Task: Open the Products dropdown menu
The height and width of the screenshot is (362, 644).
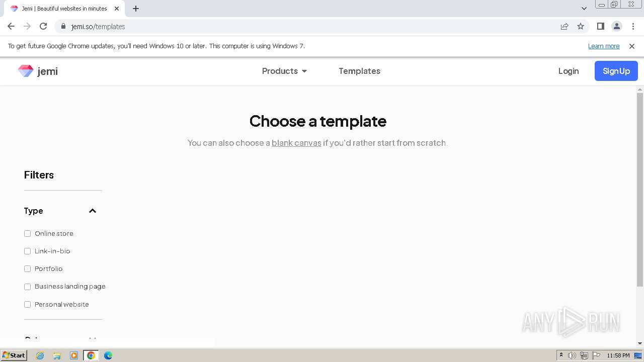Action: click(x=284, y=71)
